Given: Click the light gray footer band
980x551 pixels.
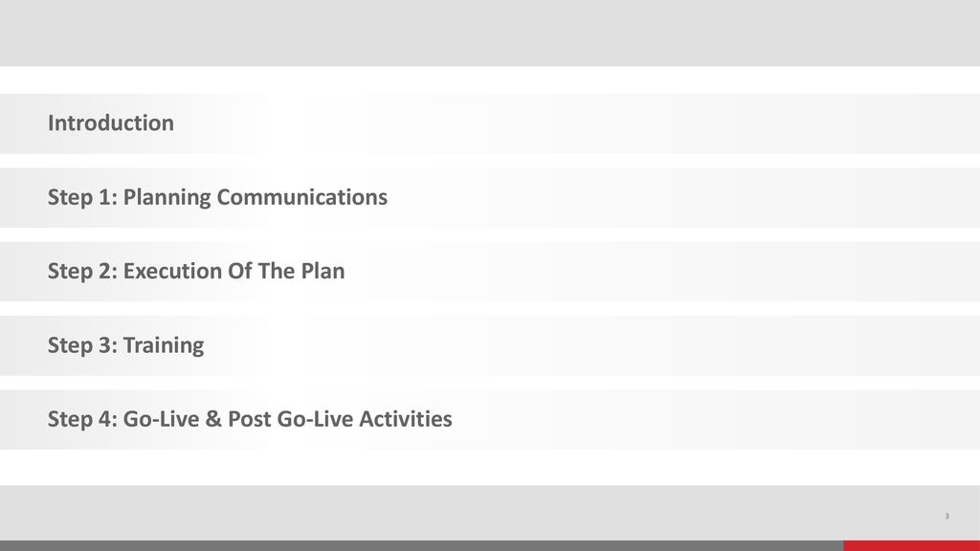Looking at the screenshot, I should [490, 513].
